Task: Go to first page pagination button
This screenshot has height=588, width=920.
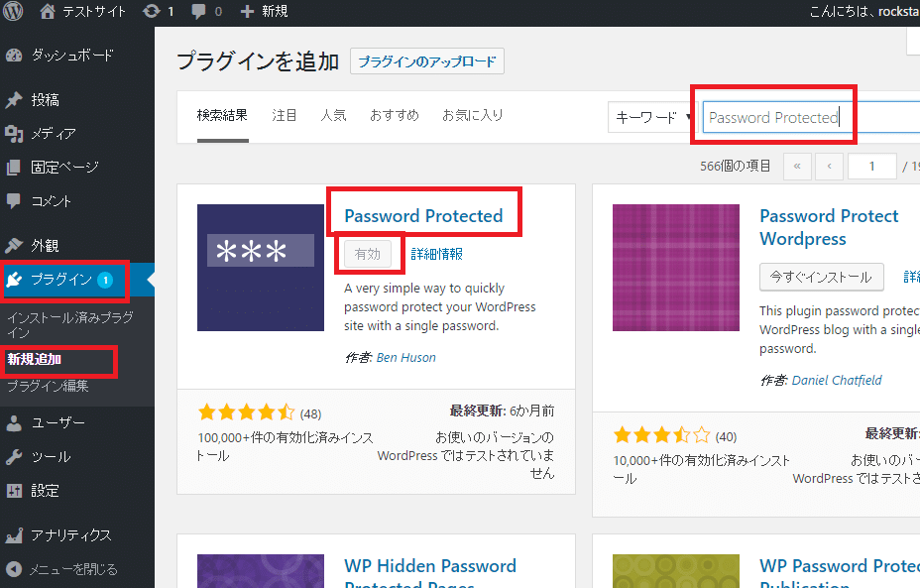Action: click(797, 167)
